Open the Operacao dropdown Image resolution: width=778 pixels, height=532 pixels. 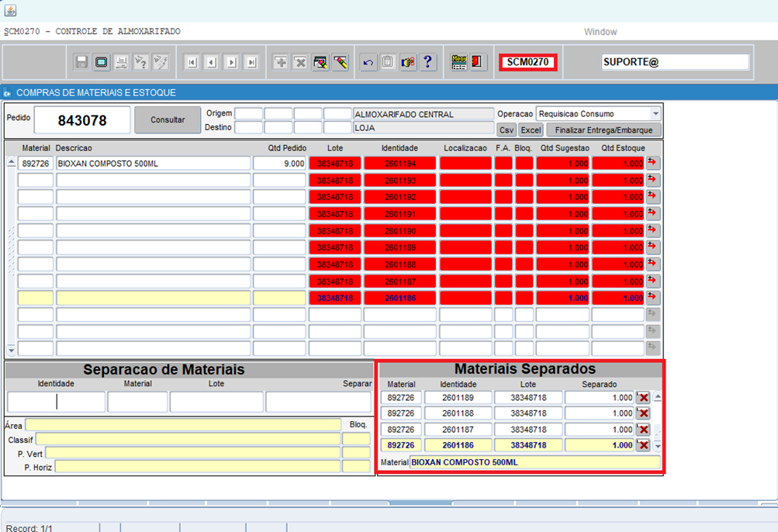coord(655,114)
